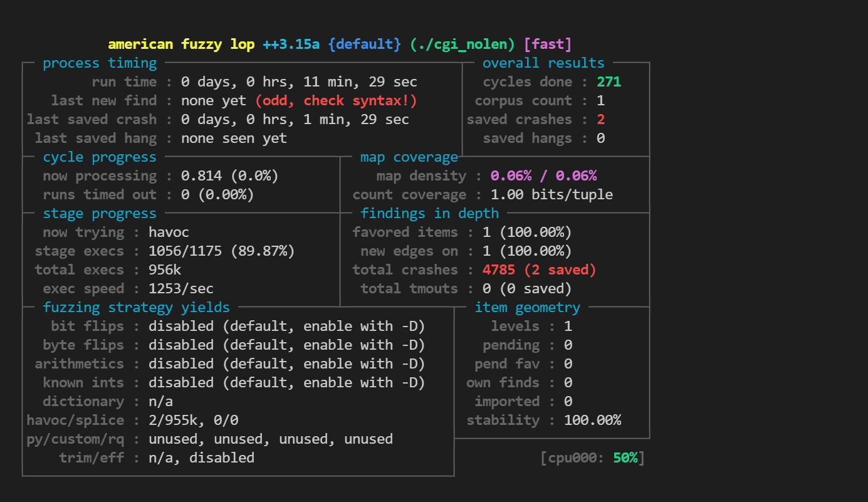Click the 'item geometry' section header
Viewport: 868px width, 502px height.
527,308
